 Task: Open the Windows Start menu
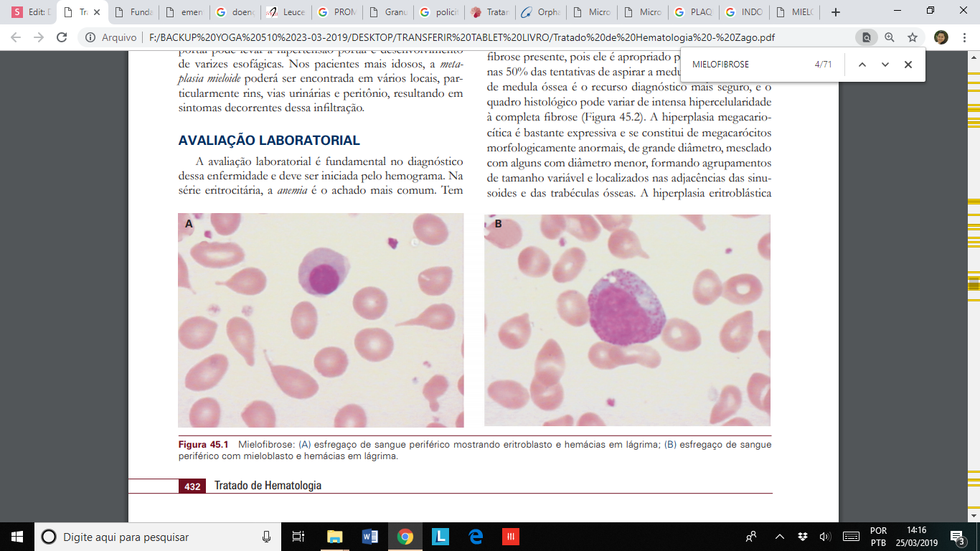(x=17, y=537)
